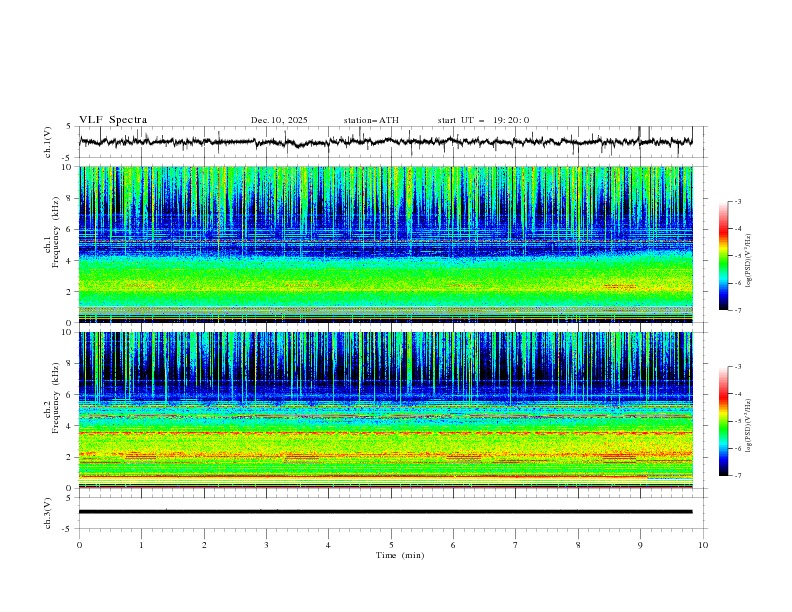The width and height of the screenshot is (792, 612).
Task: Click the "Time (min)" axis label
Action: tap(400, 555)
